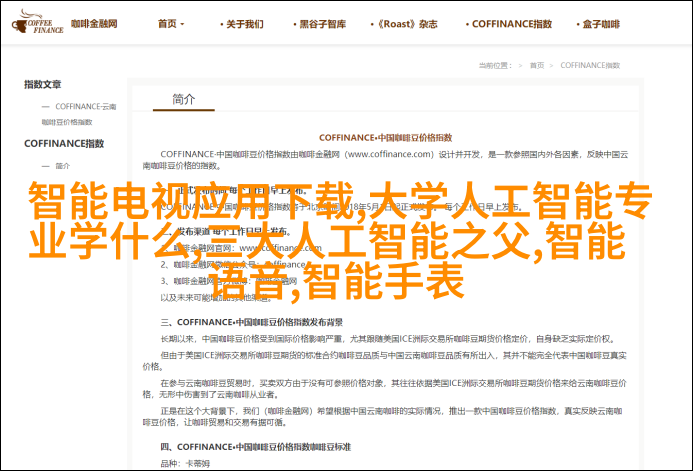Click the www.coffinance.com URL in the intro paragraph
Image resolution: width=694 pixels, height=472 pixels.
tap(389, 154)
